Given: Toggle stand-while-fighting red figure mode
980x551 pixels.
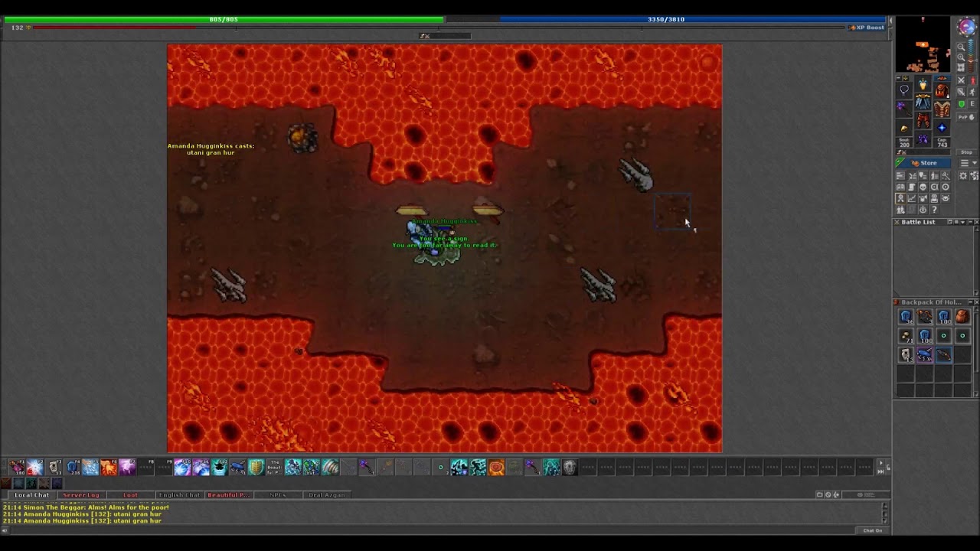Looking at the screenshot, I should click(x=973, y=80).
